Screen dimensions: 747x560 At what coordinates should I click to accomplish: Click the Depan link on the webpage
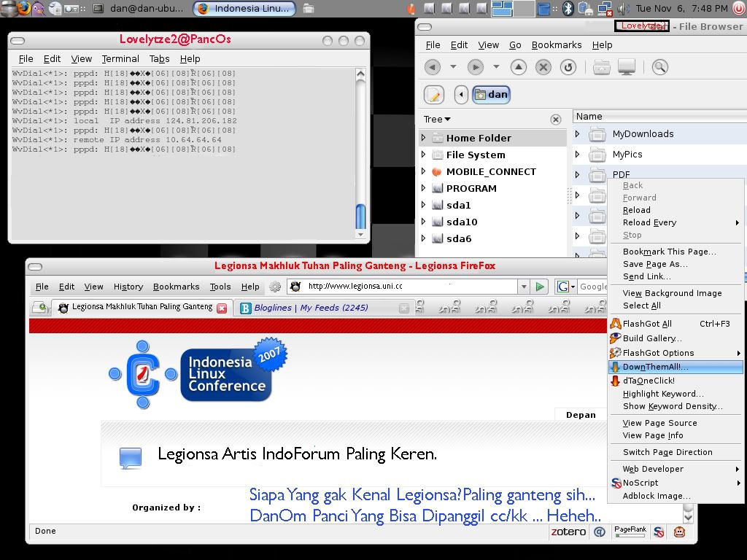(581, 415)
